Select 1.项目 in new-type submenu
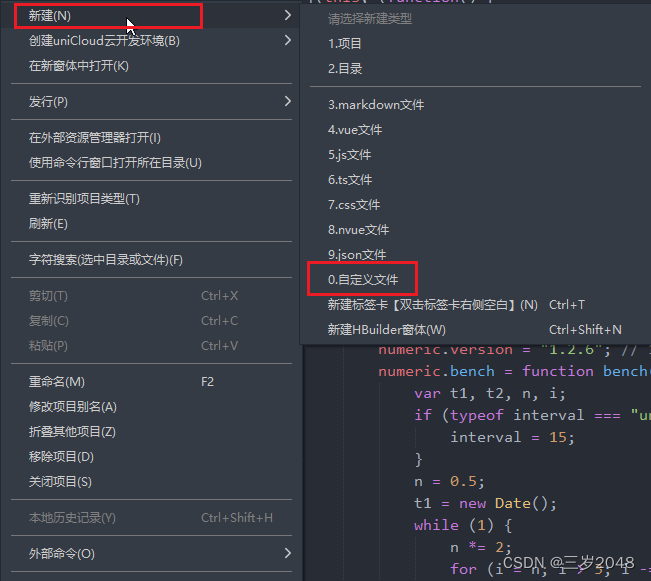This screenshot has width=651, height=581. (x=475, y=44)
